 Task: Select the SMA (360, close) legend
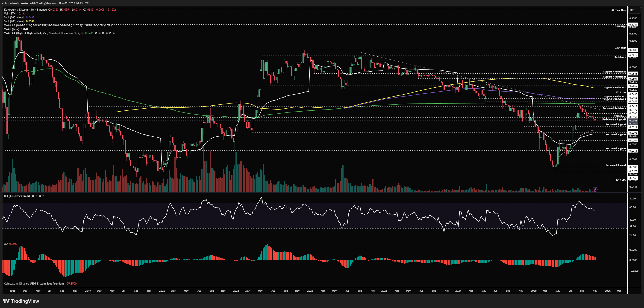click(x=14, y=17)
